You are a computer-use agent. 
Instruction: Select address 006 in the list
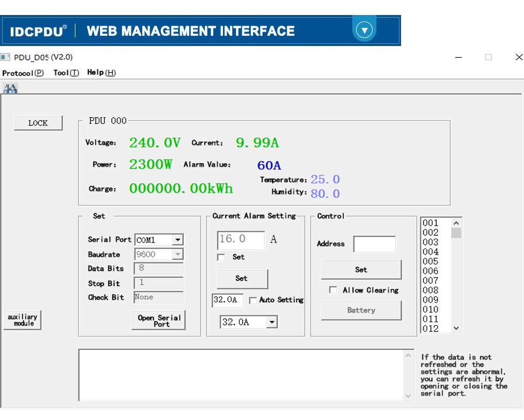pyautogui.click(x=430, y=271)
